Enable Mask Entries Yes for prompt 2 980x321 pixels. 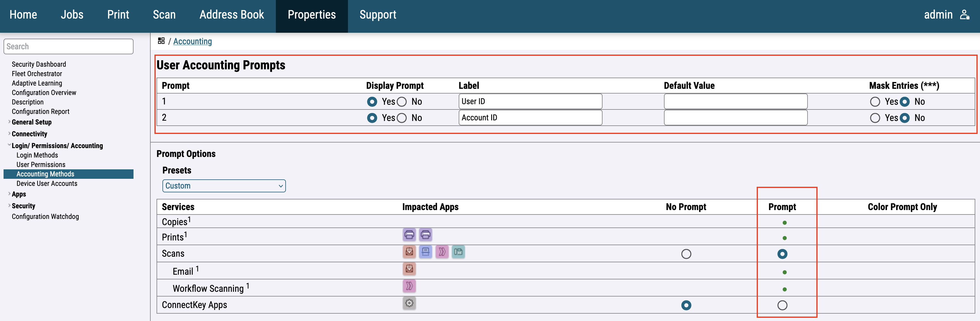875,118
